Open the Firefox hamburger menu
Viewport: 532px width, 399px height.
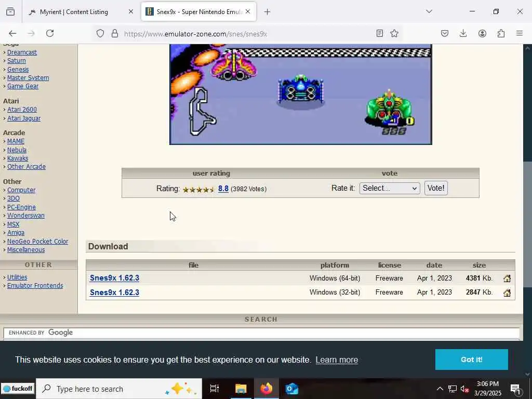point(520,33)
